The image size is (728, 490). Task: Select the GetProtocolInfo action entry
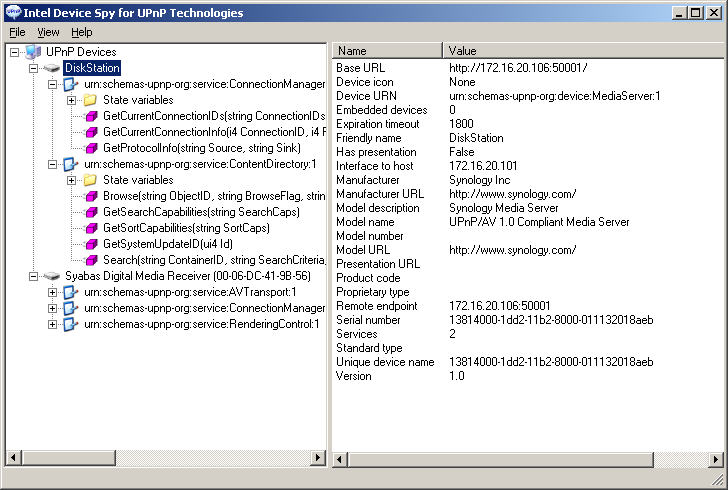click(202, 148)
